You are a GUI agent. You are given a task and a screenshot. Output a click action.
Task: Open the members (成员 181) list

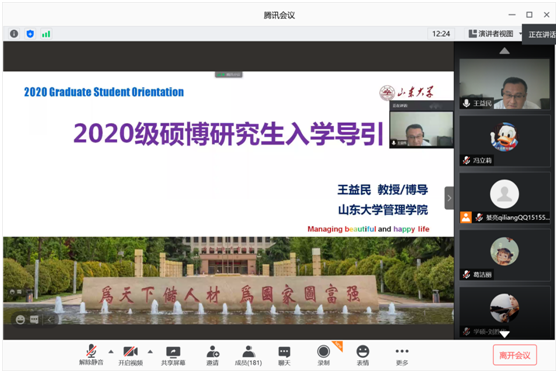[x=248, y=356]
